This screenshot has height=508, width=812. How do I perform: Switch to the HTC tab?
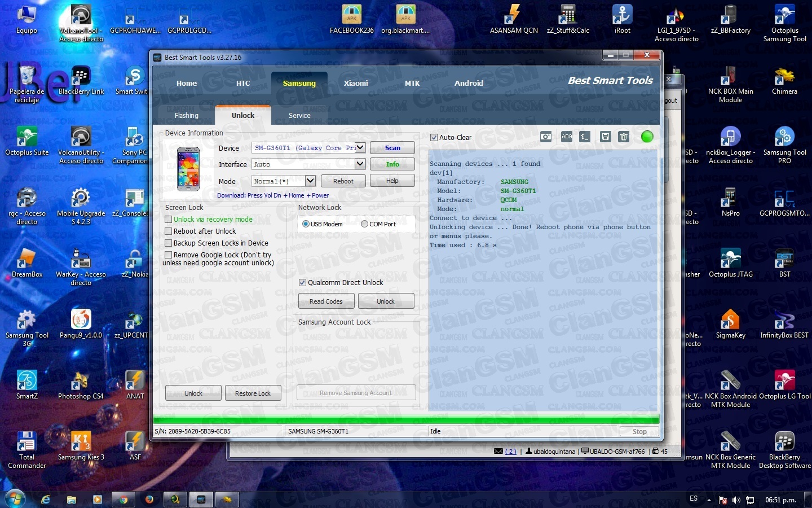coord(243,83)
